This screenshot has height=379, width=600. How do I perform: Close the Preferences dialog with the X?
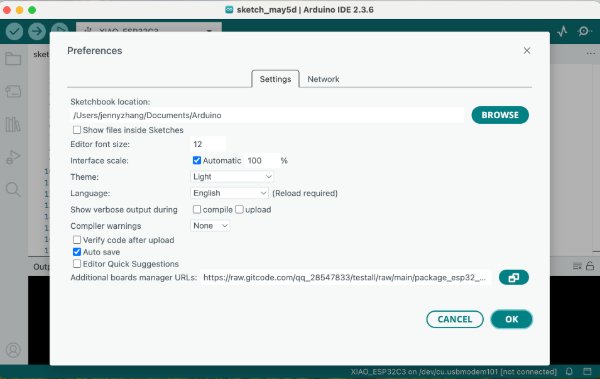[527, 51]
